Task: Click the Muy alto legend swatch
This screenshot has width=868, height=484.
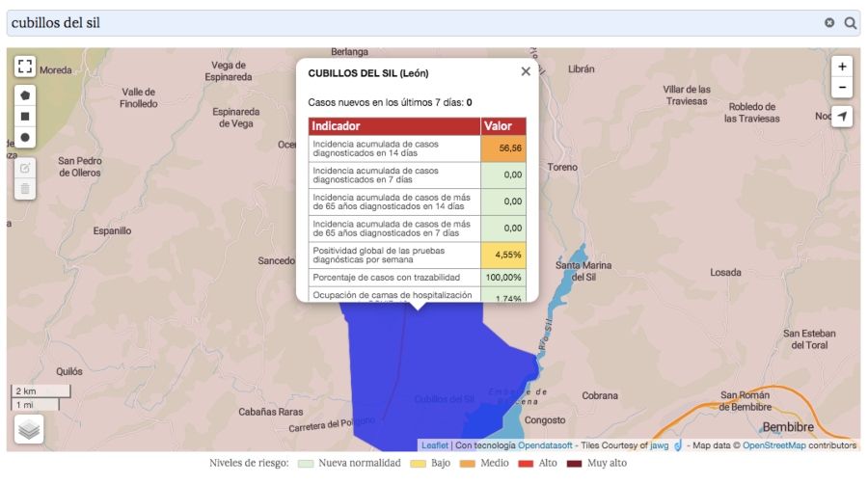Action: (x=575, y=464)
